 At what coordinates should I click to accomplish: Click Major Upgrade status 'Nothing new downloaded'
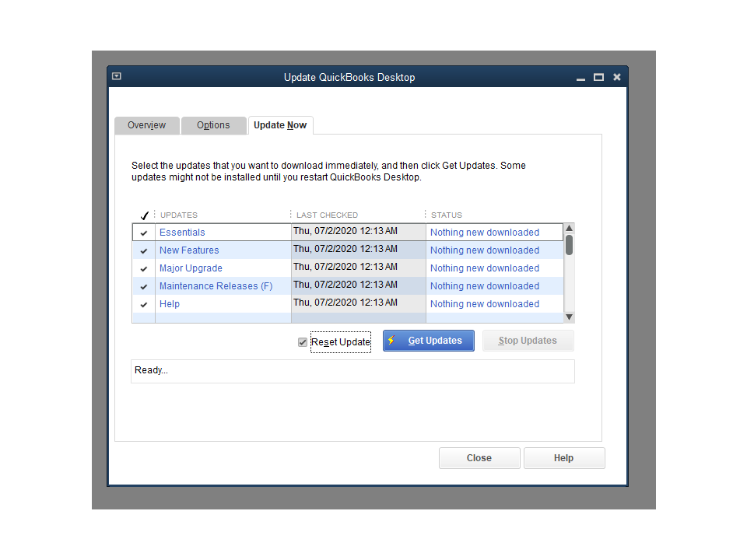tap(485, 268)
